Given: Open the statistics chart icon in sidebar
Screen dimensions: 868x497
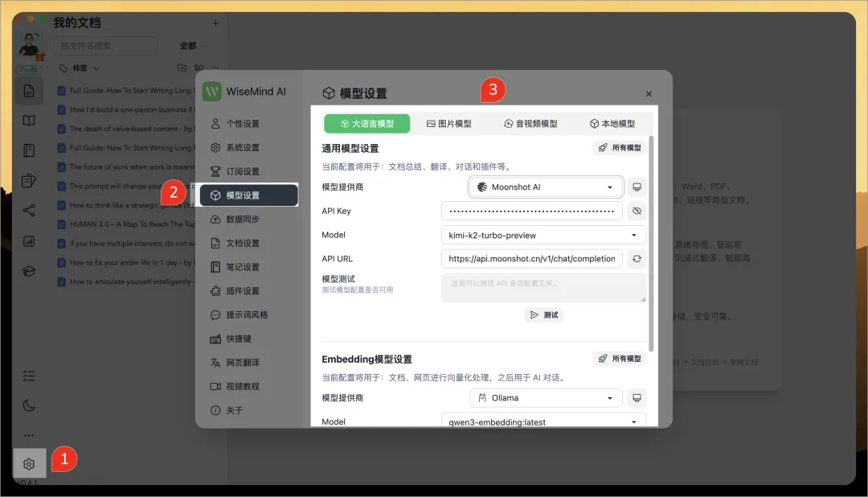Looking at the screenshot, I should pyautogui.click(x=29, y=240).
